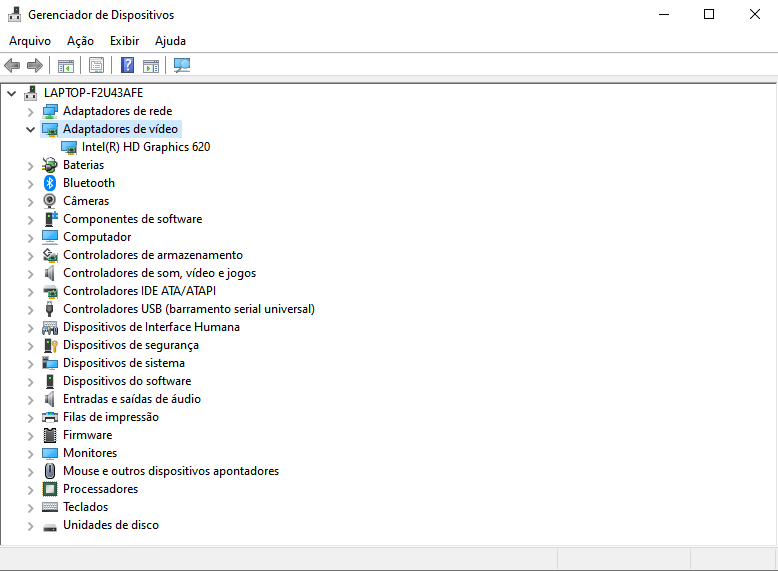This screenshot has height=571, width=778.
Task: Collapse the LAPTOP-F2U43AFE root node
Action: [x=12, y=93]
